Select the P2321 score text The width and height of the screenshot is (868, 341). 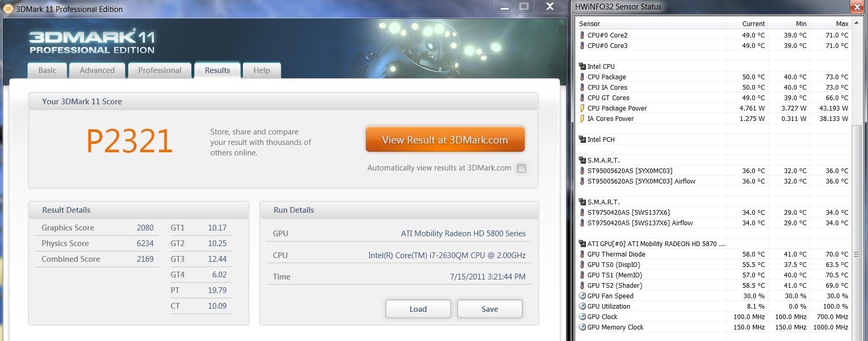pos(129,141)
